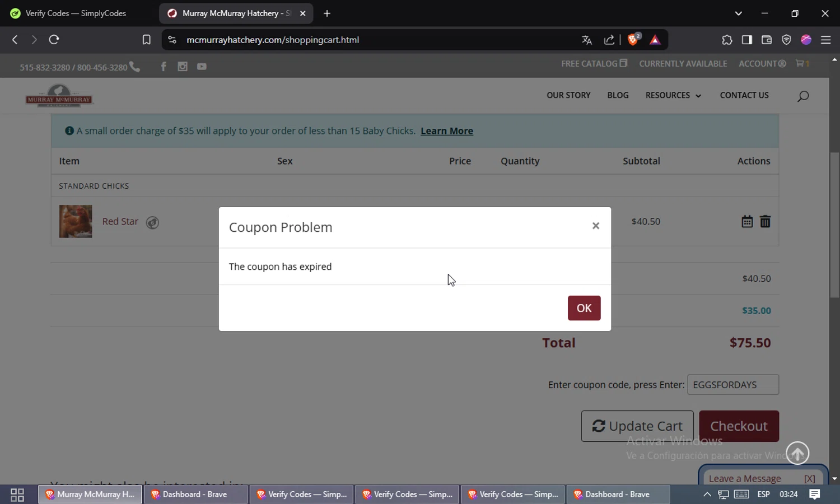The height and width of the screenshot is (504, 840).
Task: Show hidden system tray icons chevron
Action: [x=707, y=494]
